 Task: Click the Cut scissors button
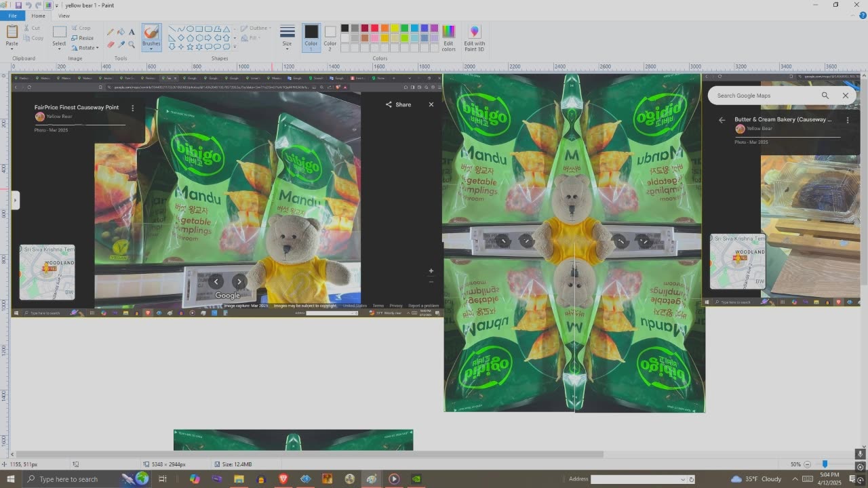pos(32,28)
